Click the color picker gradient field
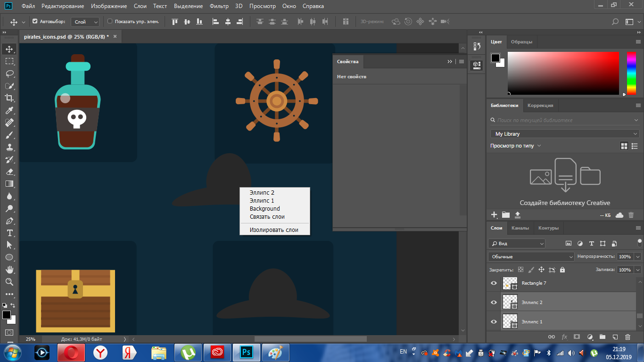The width and height of the screenshot is (644, 362). tap(563, 73)
